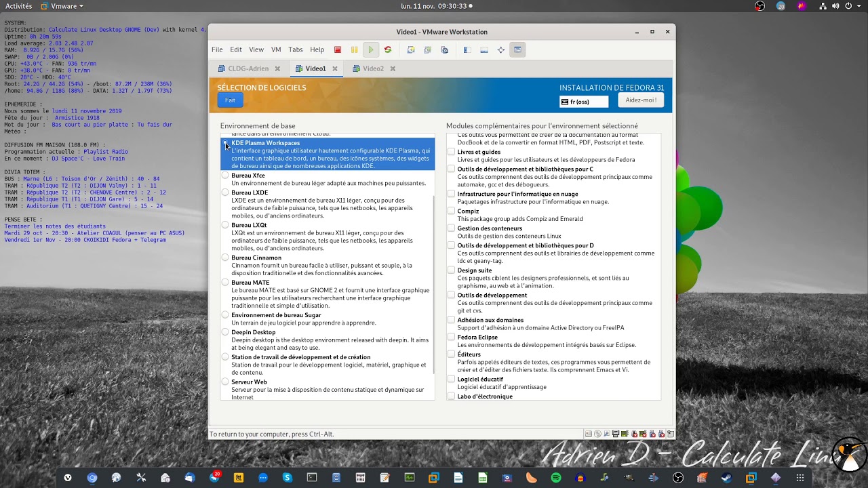Viewport: 868px width, 488px height.
Task: Check the Fedora Eclipse checkbox
Action: 451,337
